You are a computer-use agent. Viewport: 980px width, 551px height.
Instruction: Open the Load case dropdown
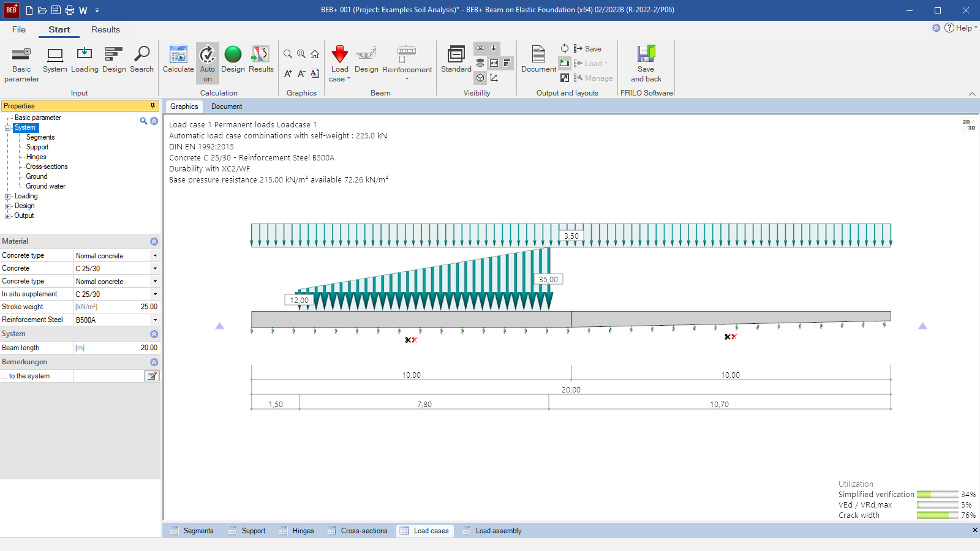point(340,64)
